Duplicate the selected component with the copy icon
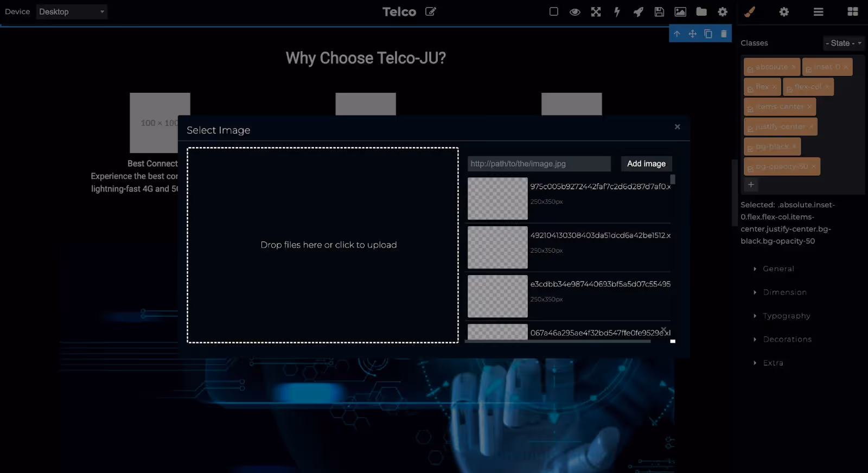Image resolution: width=868 pixels, height=473 pixels. 708,34
